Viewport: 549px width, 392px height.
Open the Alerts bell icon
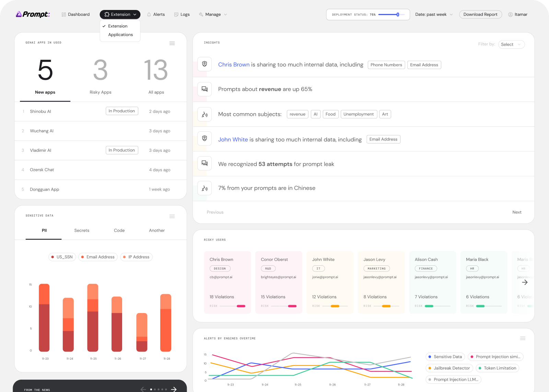click(149, 14)
